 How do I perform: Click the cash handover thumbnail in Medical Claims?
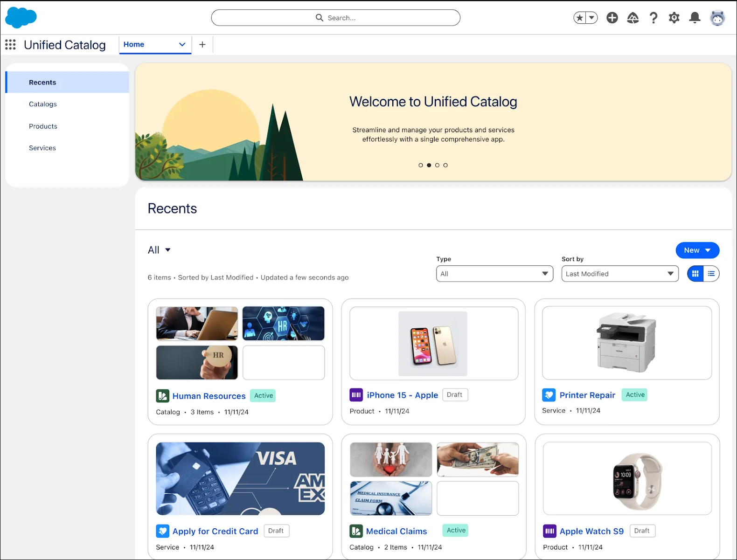pos(478,460)
